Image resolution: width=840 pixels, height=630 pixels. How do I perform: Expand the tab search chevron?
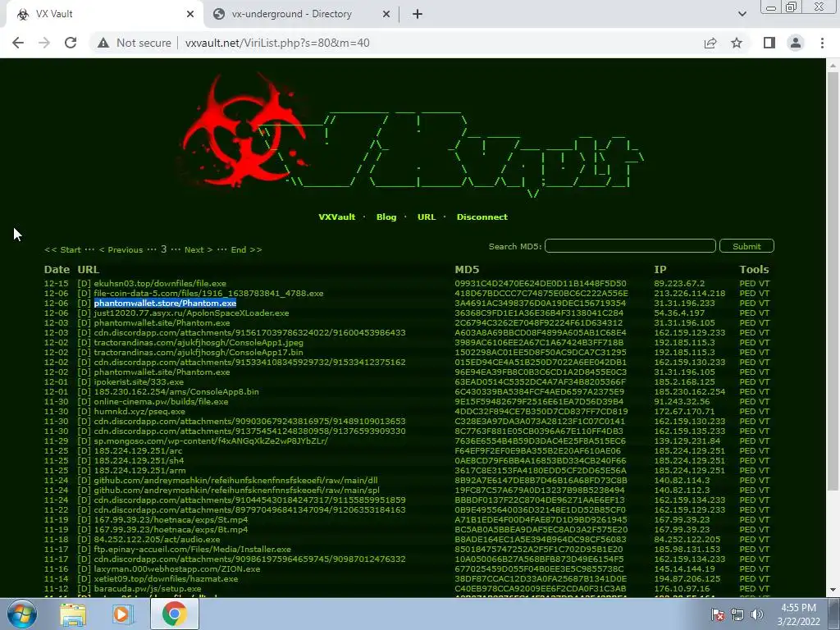point(742,14)
